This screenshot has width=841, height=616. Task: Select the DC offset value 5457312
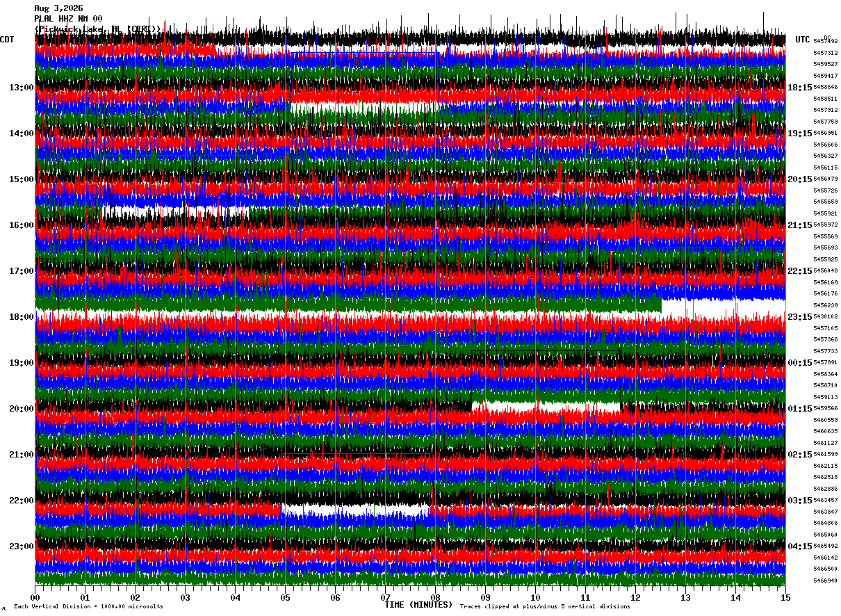coord(825,53)
